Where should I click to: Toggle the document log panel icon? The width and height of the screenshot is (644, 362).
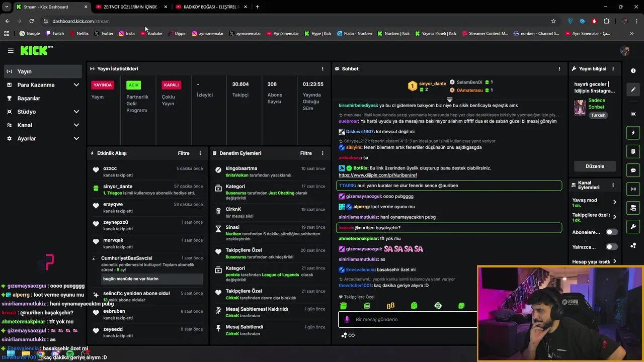(x=633, y=151)
